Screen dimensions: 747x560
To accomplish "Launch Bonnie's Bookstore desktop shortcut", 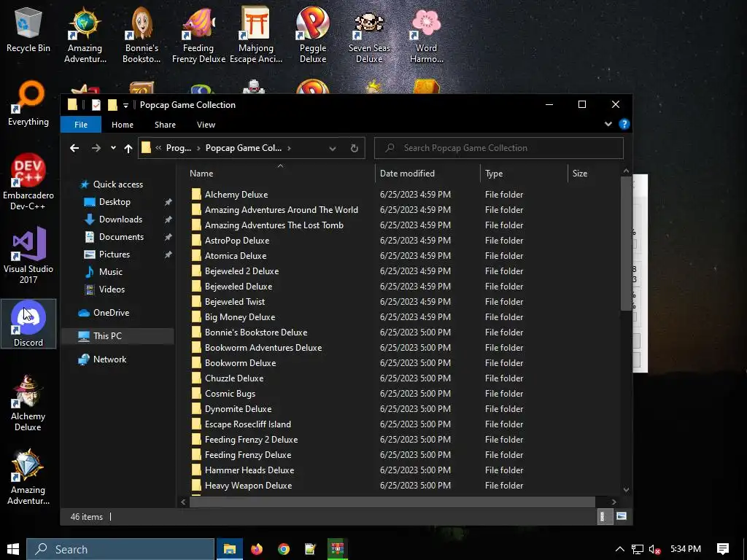I will pos(142,36).
